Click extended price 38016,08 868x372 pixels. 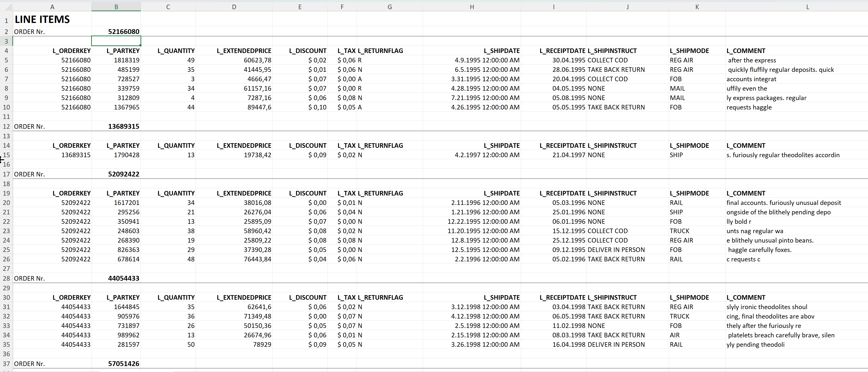click(x=257, y=203)
